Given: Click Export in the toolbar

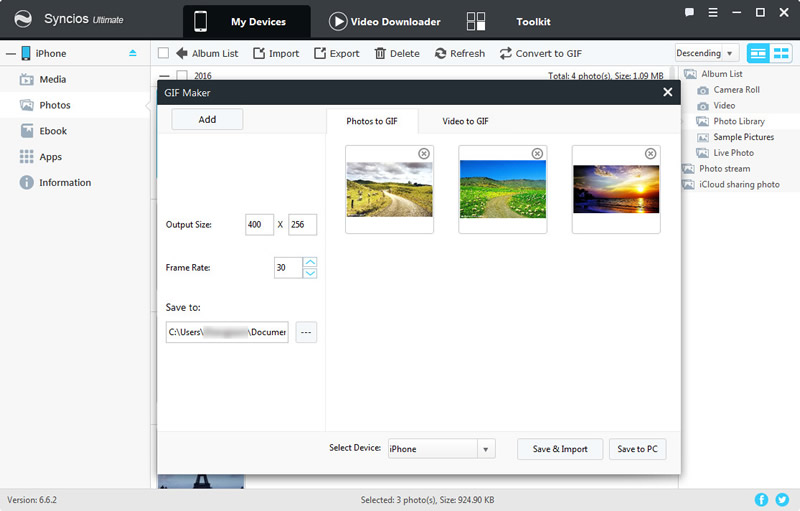Looking at the screenshot, I should 337,53.
